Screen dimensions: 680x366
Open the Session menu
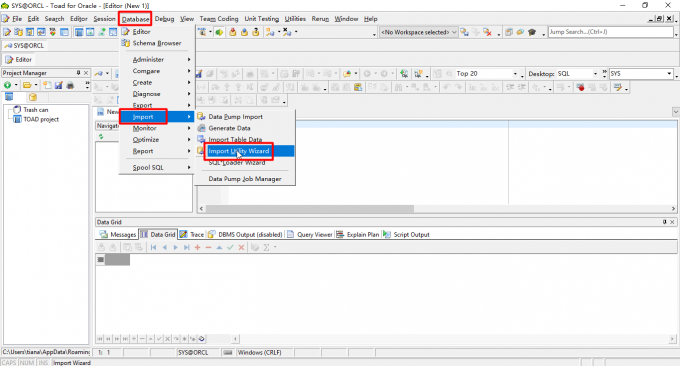(105, 19)
